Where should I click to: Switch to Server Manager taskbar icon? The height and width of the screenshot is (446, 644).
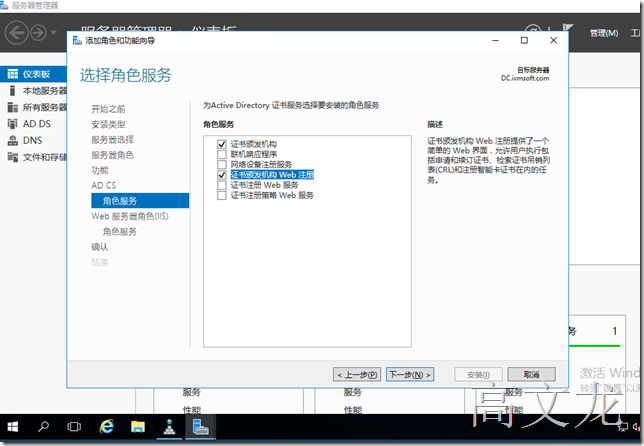coord(200,427)
